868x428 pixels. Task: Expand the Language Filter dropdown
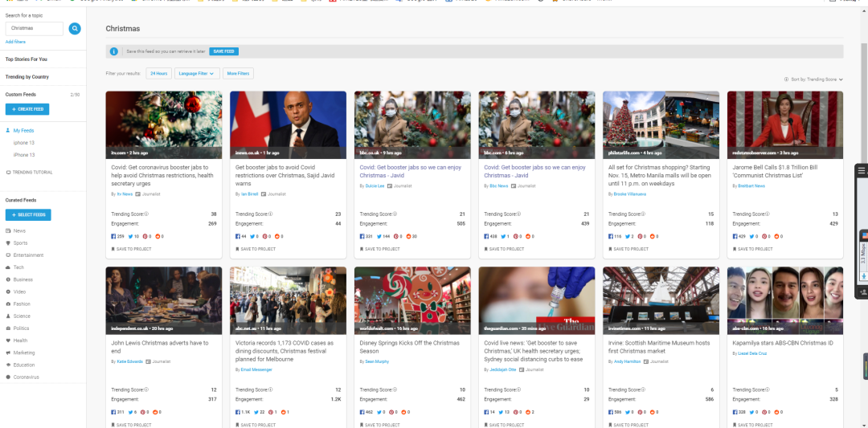(x=197, y=73)
